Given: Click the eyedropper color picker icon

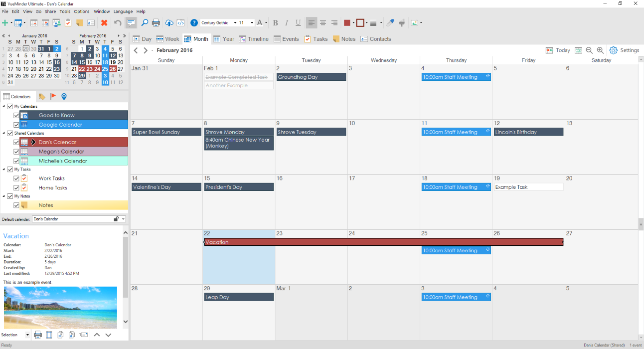Looking at the screenshot, I should [390, 22].
